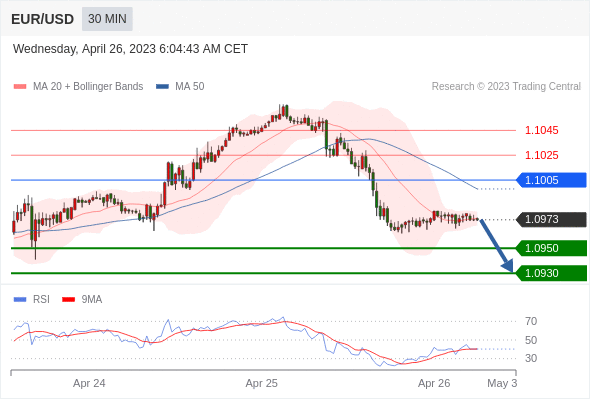590x400 pixels.
Task: Click the RSI 70 axis label
Action: click(x=531, y=321)
